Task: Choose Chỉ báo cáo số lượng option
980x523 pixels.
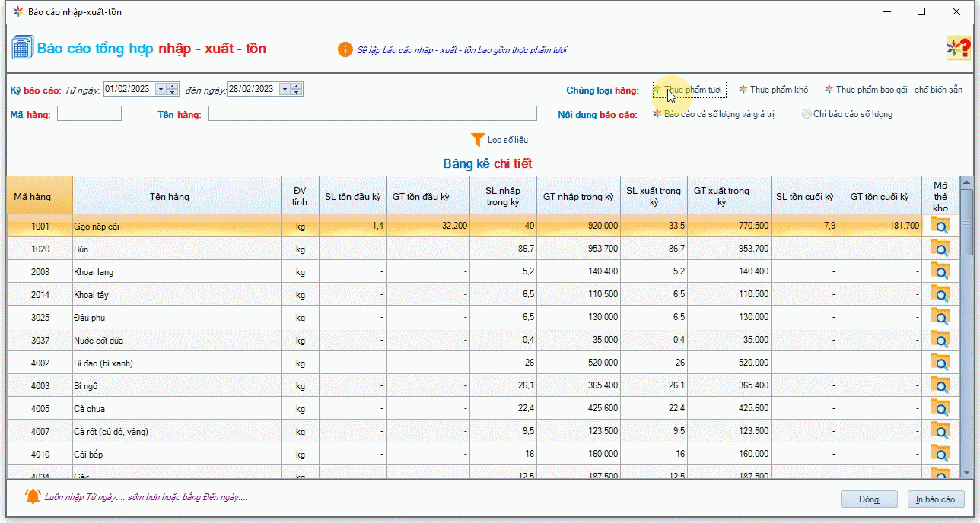Action: pos(846,114)
